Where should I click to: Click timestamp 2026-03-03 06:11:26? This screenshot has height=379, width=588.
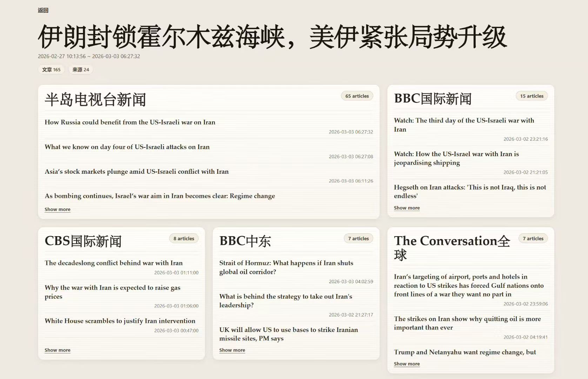(351, 181)
